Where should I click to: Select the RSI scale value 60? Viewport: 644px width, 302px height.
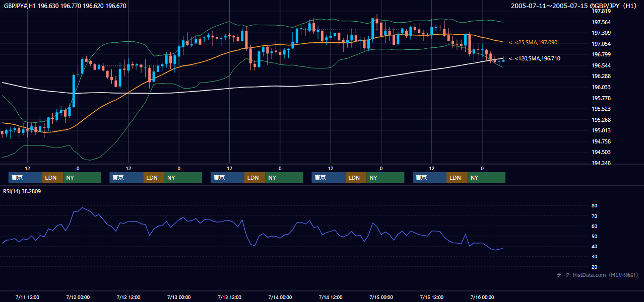click(595, 226)
